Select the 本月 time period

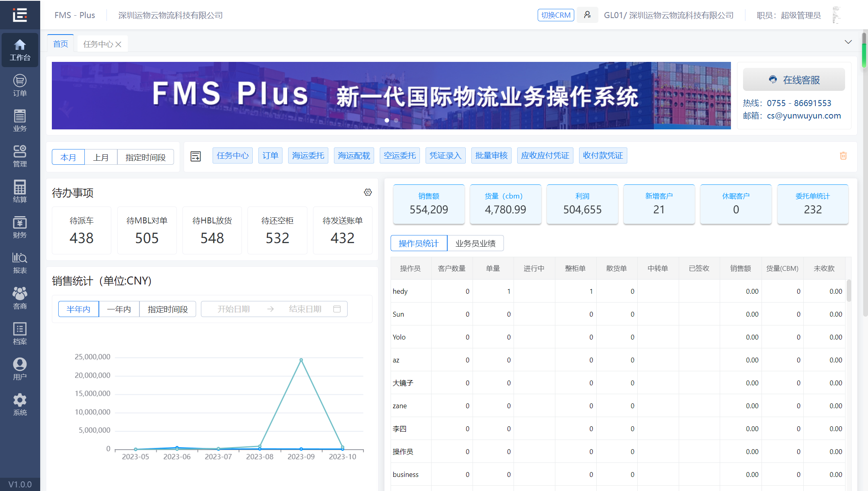(x=68, y=157)
